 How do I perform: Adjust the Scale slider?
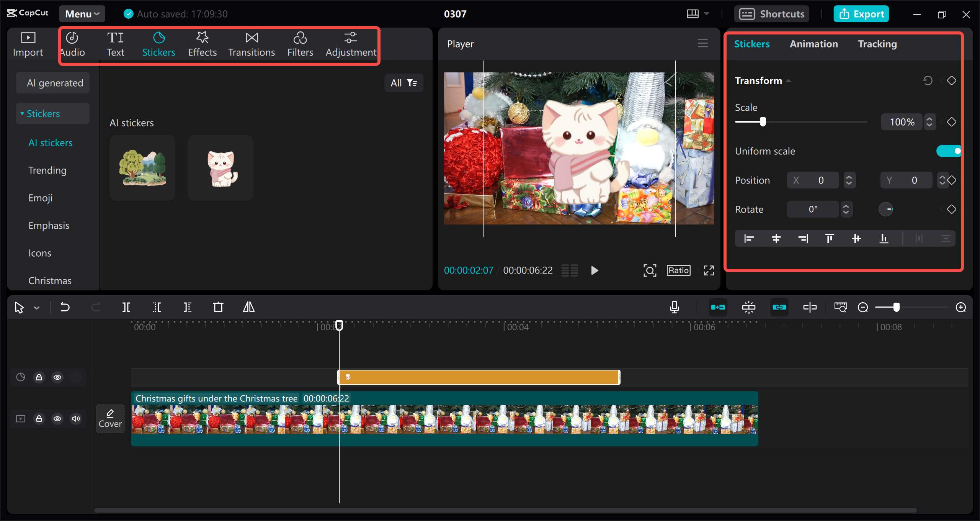pos(763,122)
